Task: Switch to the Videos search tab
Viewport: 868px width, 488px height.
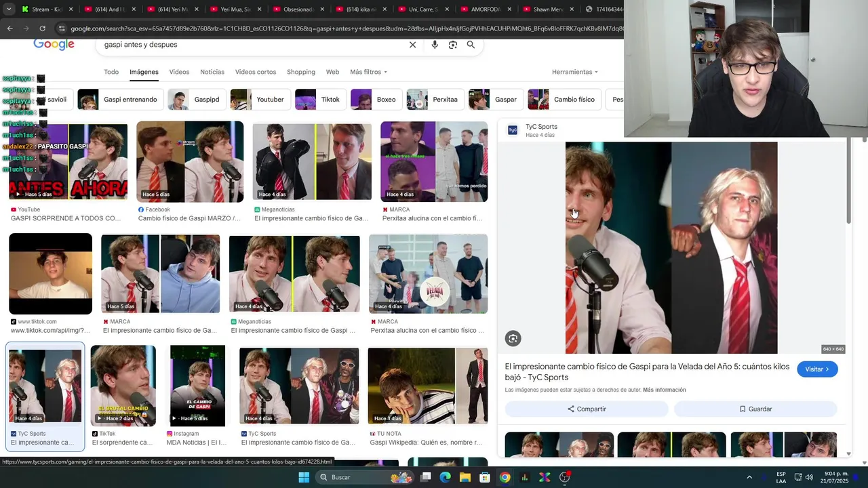Action: (179, 72)
